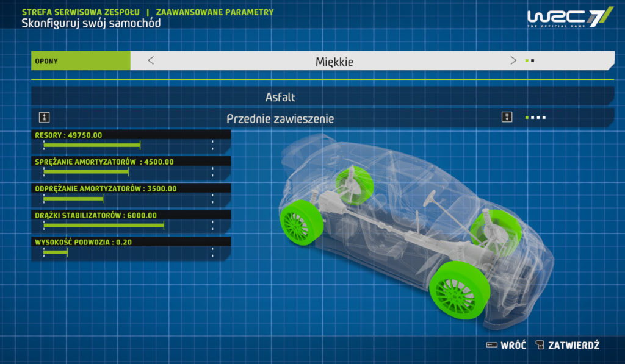Image resolution: width=625 pixels, height=364 pixels.
Task: Click the Przednie zawieszenie section title
Action: click(280, 119)
